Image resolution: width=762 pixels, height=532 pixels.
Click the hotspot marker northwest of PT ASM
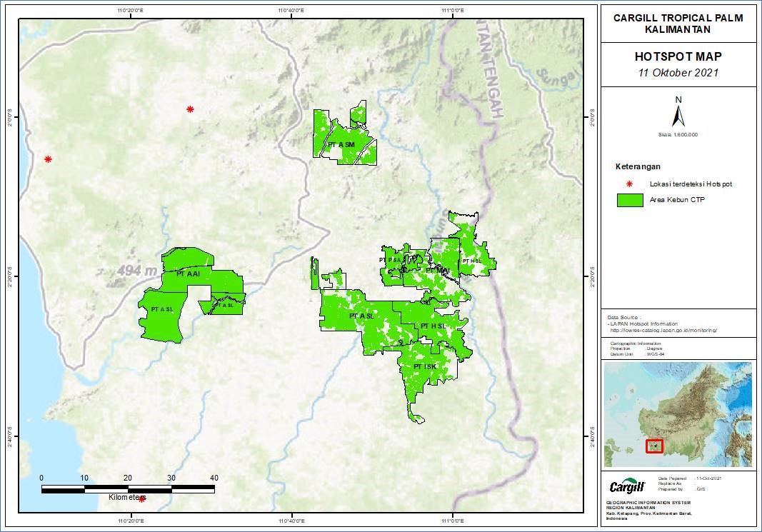click(x=190, y=109)
